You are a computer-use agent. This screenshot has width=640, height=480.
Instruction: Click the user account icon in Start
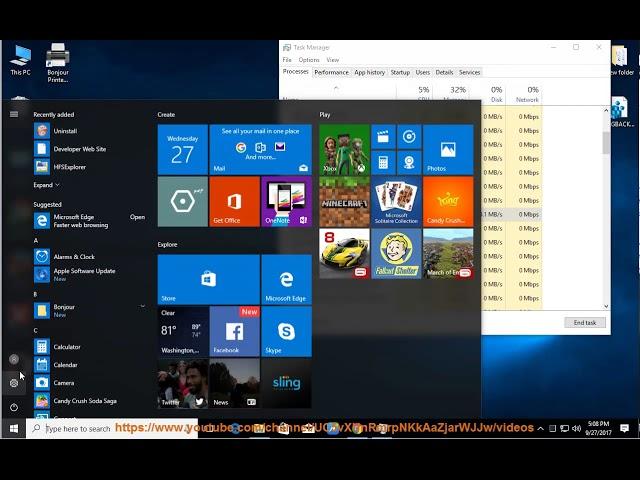tap(14, 359)
